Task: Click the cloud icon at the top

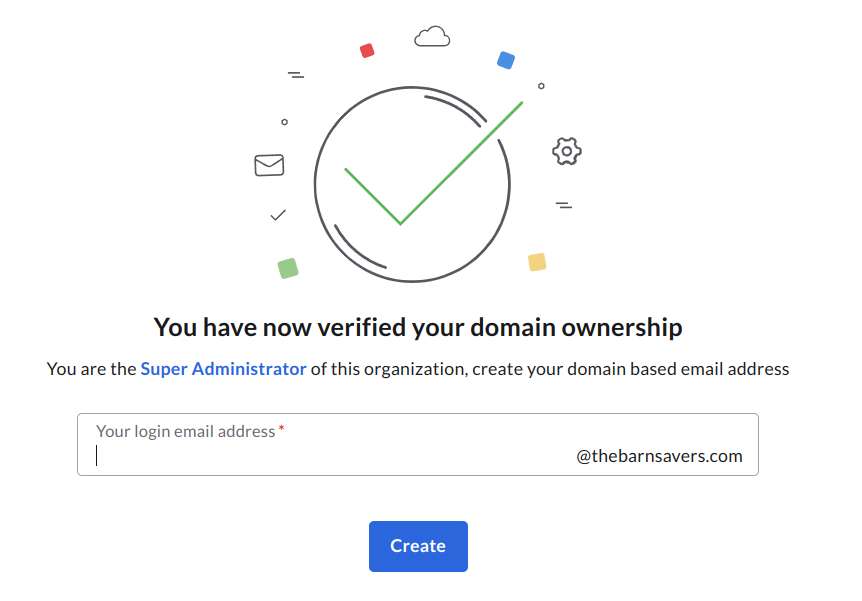Action: (432, 36)
